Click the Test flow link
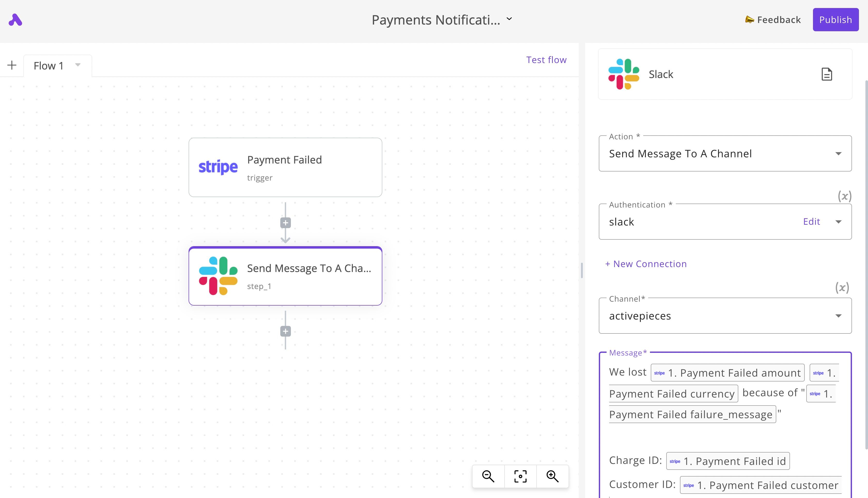The image size is (868, 498). pos(546,60)
